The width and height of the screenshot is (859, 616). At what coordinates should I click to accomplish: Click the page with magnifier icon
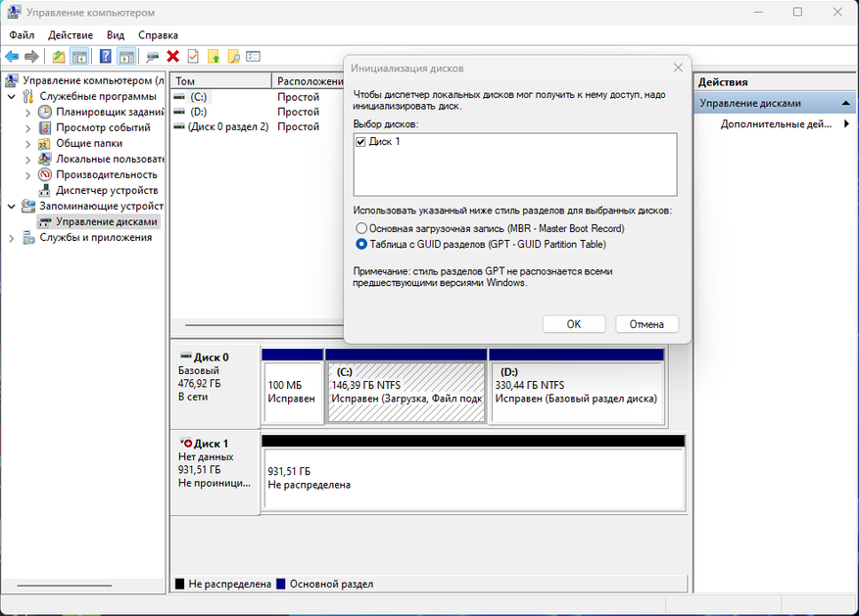(233, 57)
